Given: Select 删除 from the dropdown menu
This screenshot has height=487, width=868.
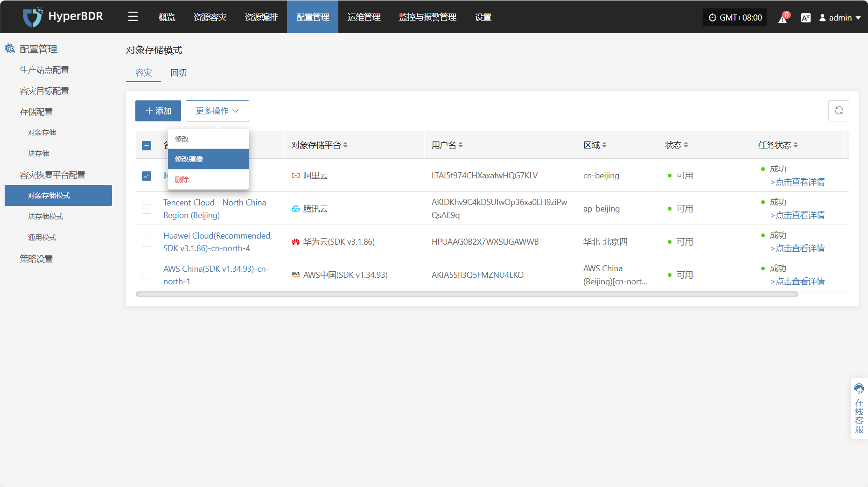Looking at the screenshot, I should click(208, 179).
